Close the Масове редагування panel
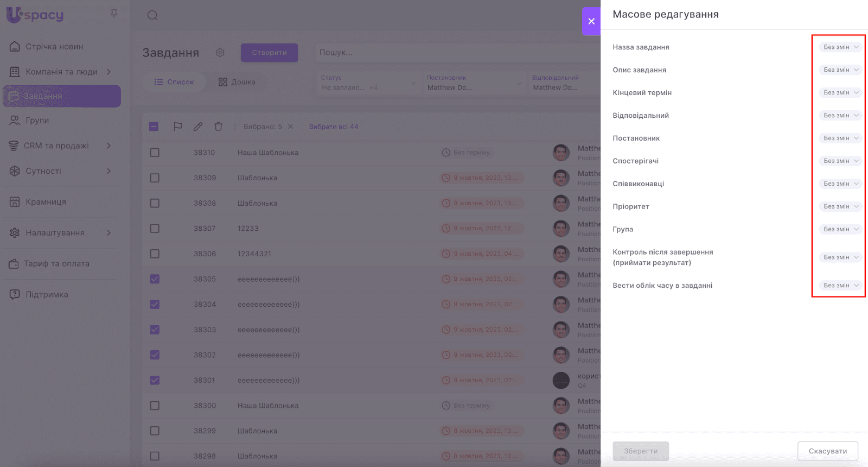868x467 pixels. click(591, 21)
